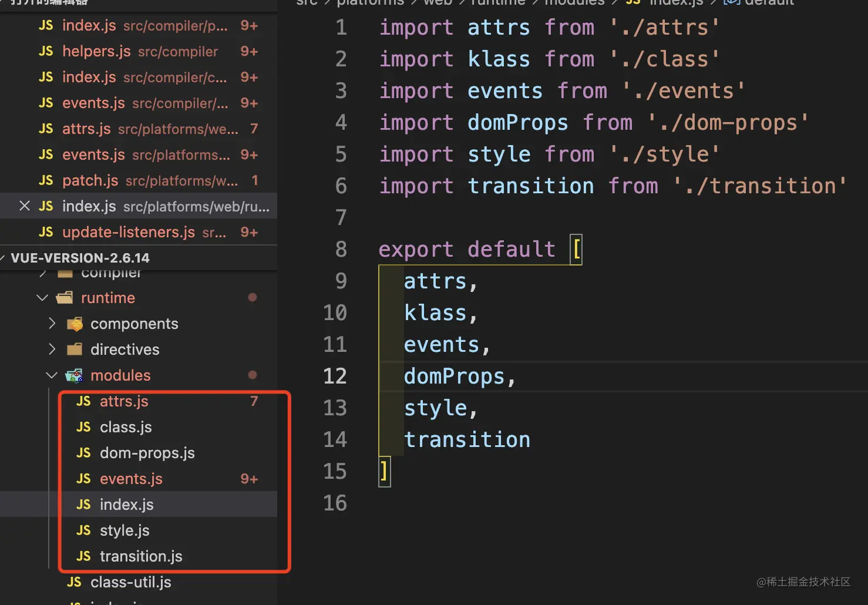The image size is (868, 605).
Task: Click the './dom-props' string on line 4
Action: tap(728, 123)
